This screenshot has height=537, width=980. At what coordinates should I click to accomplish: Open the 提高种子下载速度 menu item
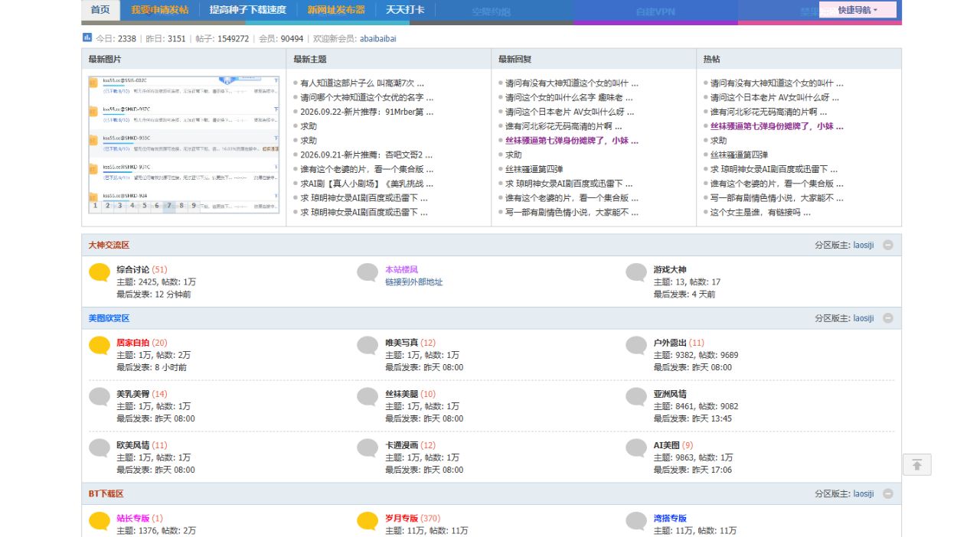(248, 10)
